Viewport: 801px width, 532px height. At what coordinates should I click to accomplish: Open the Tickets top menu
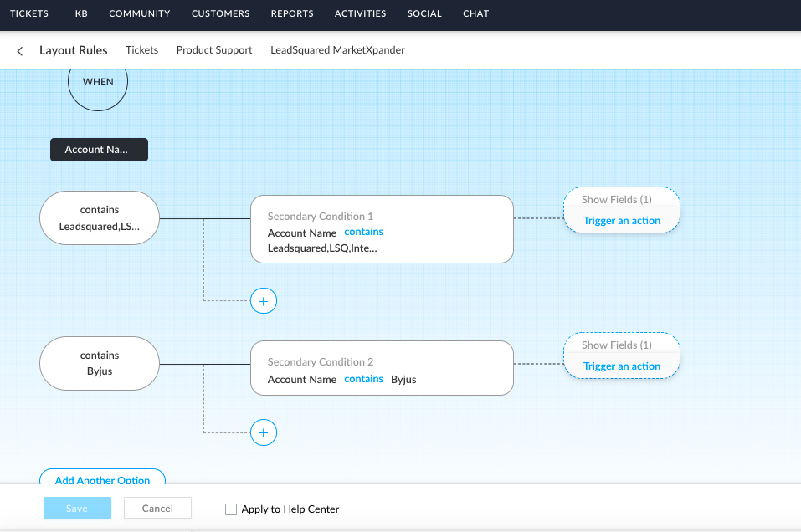point(29,13)
